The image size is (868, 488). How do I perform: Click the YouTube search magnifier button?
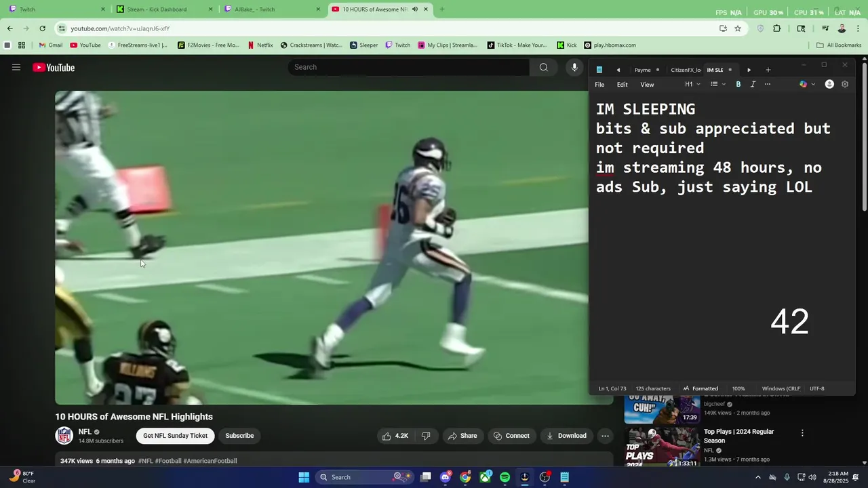point(544,67)
